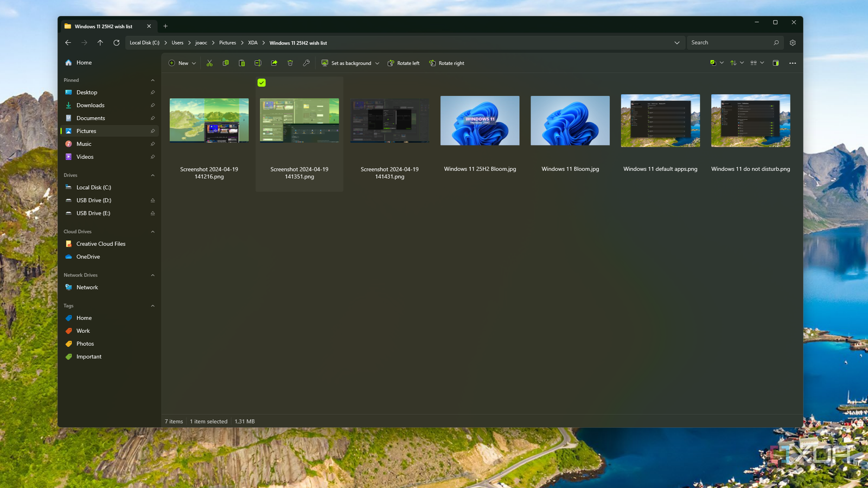Open the See more ellipsis menu
The width and height of the screenshot is (868, 488).
coord(792,63)
